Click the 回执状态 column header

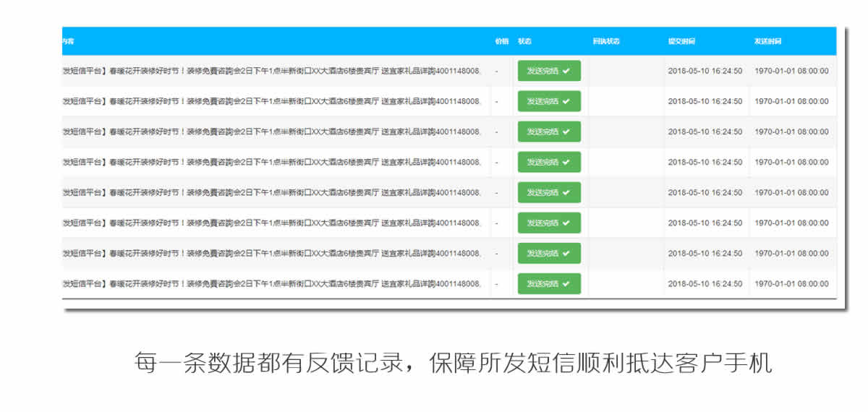[605, 41]
